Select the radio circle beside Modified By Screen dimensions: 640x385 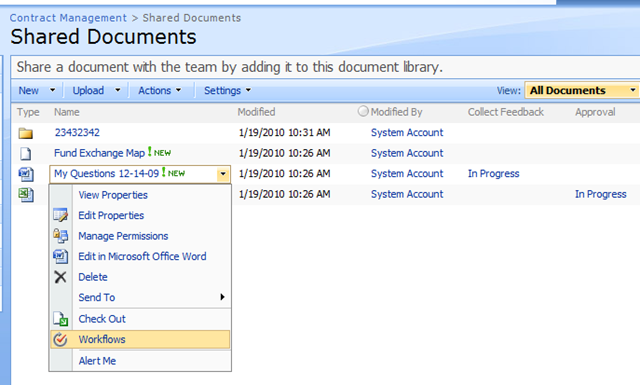tap(363, 111)
